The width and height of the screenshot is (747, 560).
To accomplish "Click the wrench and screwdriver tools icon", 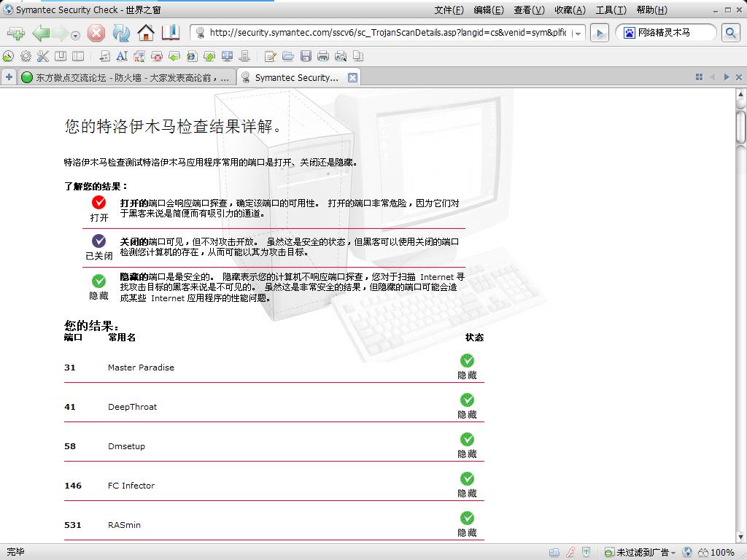I will (x=43, y=56).
